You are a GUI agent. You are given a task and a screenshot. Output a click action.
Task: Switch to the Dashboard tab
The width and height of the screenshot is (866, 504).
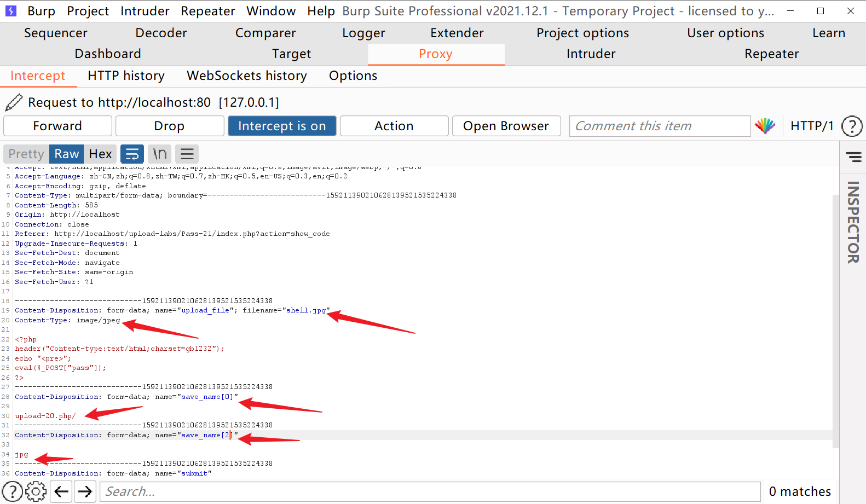pos(108,54)
